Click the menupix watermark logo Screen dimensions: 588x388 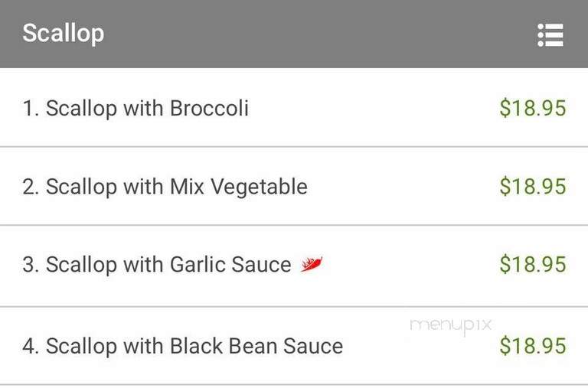[451, 326]
